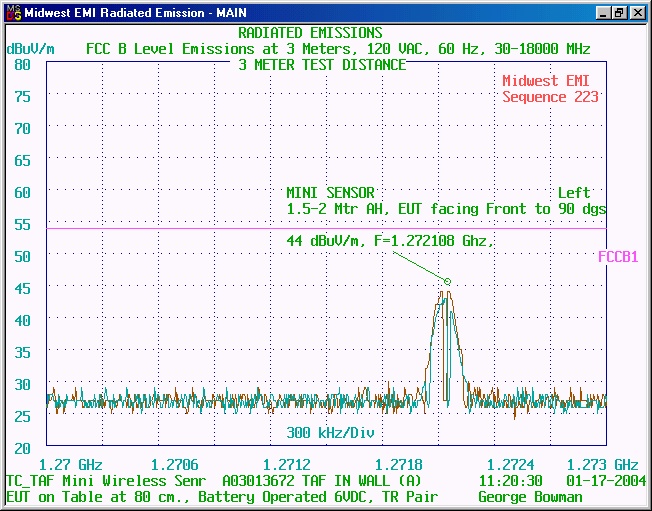Restore down the Radiated Emission window

pyautogui.click(x=620, y=13)
